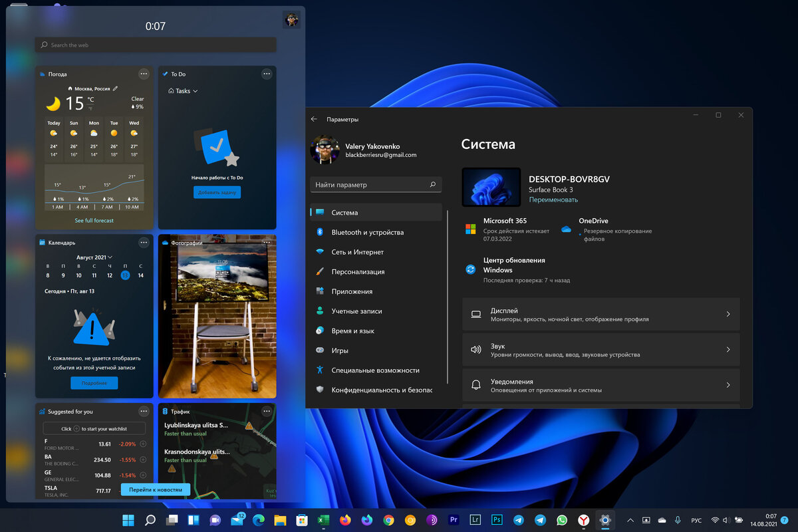Open Excel from taskbar

pos(323,520)
